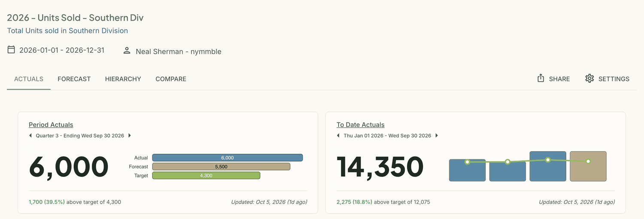
Task: Click the 6,000 period actuals value
Action: (69, 167)
